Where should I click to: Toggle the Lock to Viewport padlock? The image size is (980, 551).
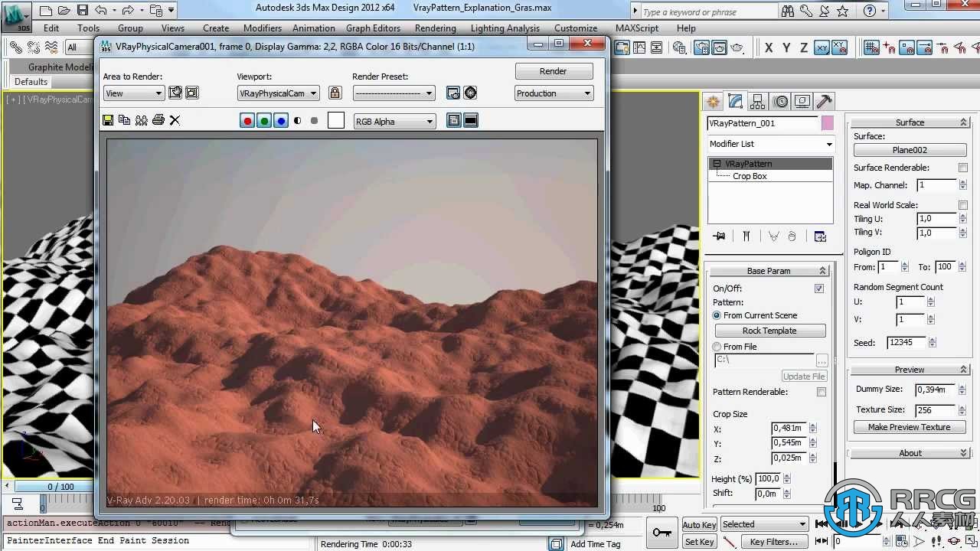coord(335,93)
